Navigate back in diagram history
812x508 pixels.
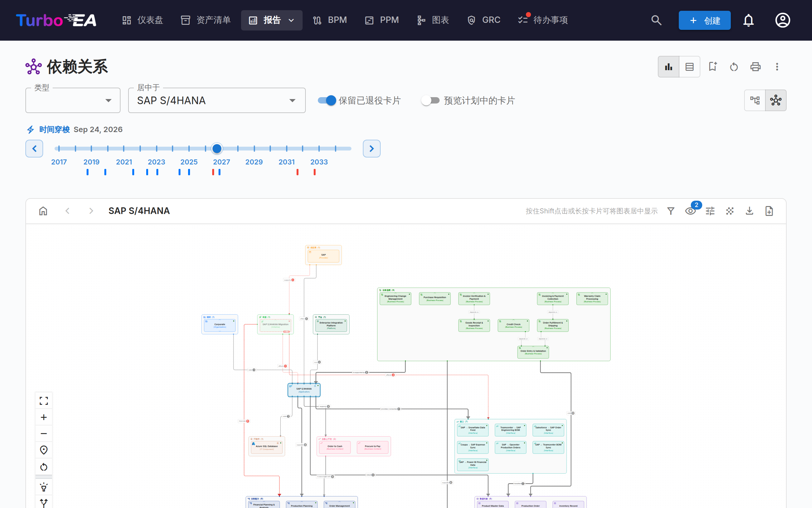tap(68, 211)
